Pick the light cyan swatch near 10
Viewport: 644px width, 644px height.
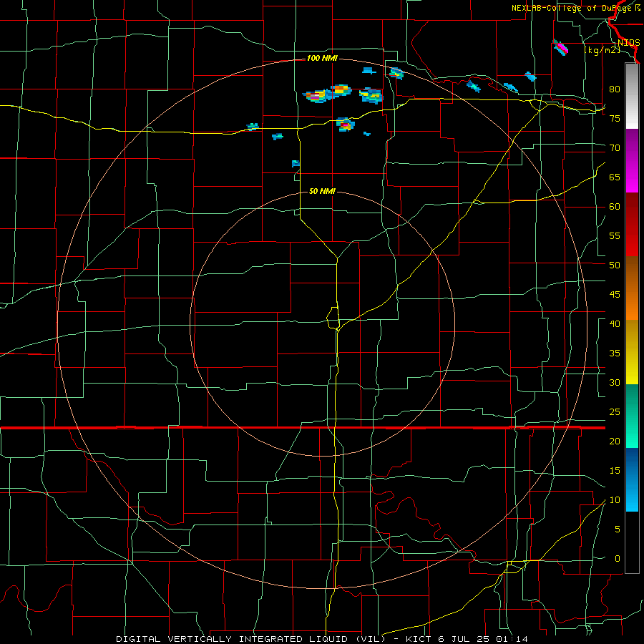click(x=632, y=495)
